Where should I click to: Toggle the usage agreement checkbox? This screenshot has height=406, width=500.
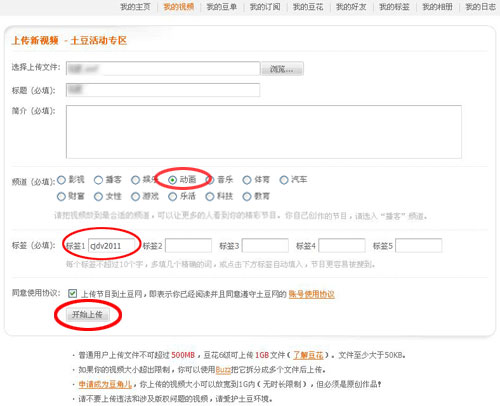[72, 294]
